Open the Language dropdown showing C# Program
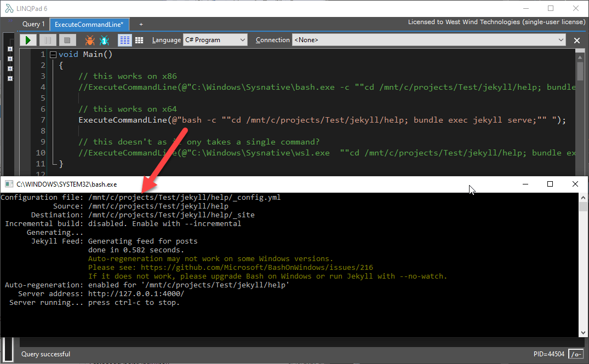Image resolution: width=589 pixels, height=364 pixels. click(x=215, y=40)
